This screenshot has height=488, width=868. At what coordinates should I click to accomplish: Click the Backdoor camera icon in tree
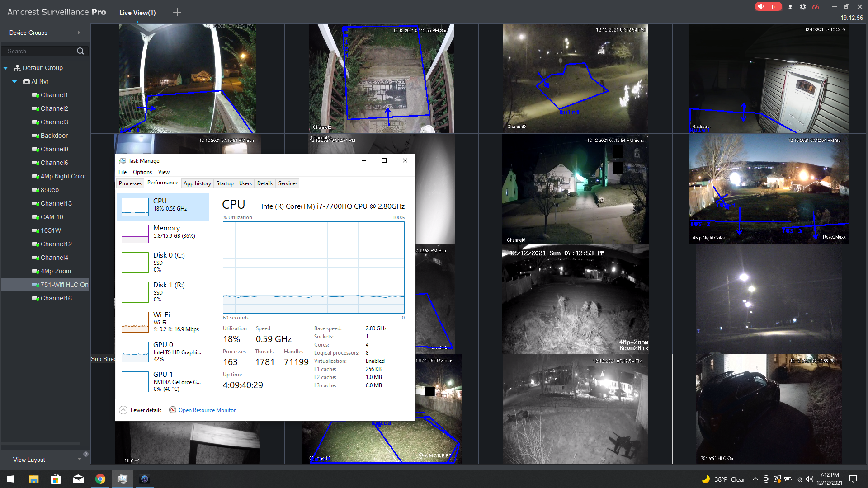pos(35,136)
